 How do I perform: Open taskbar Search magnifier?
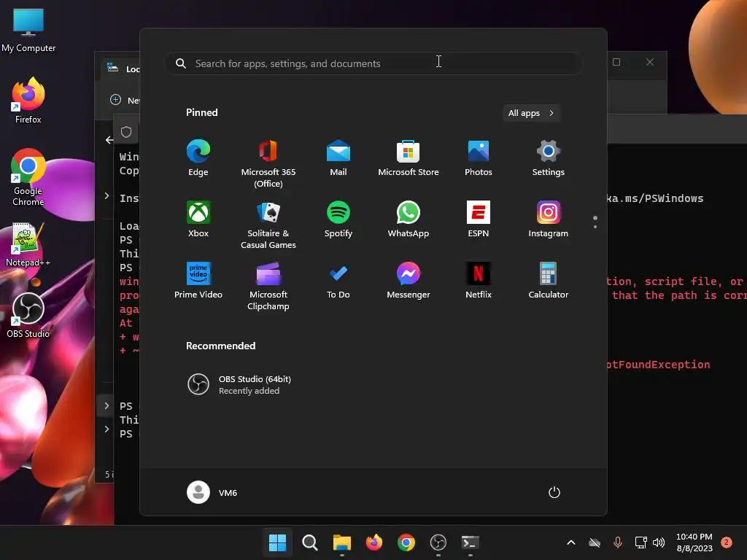click(309, 542)
